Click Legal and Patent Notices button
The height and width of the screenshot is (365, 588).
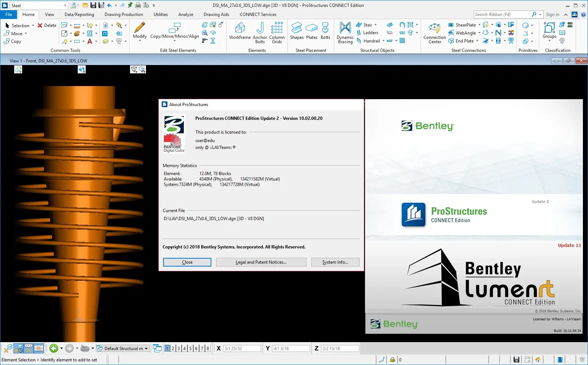click(261, 262)
